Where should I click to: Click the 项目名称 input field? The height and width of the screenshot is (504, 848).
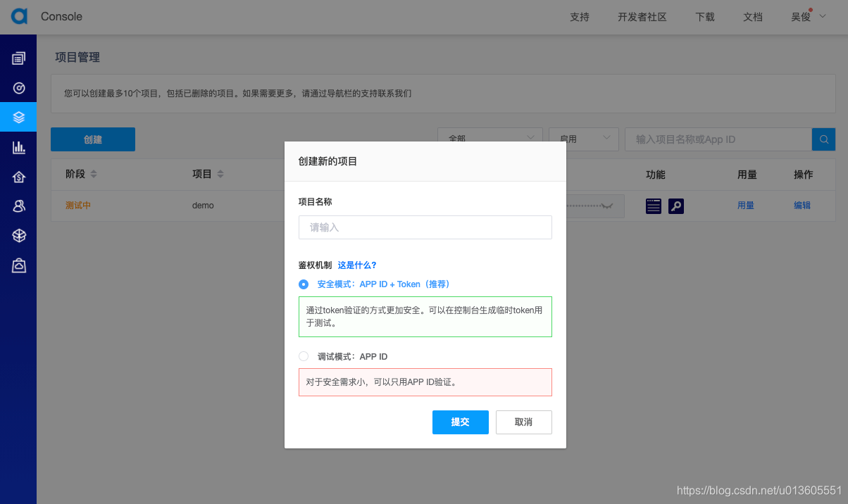(425, 227)
